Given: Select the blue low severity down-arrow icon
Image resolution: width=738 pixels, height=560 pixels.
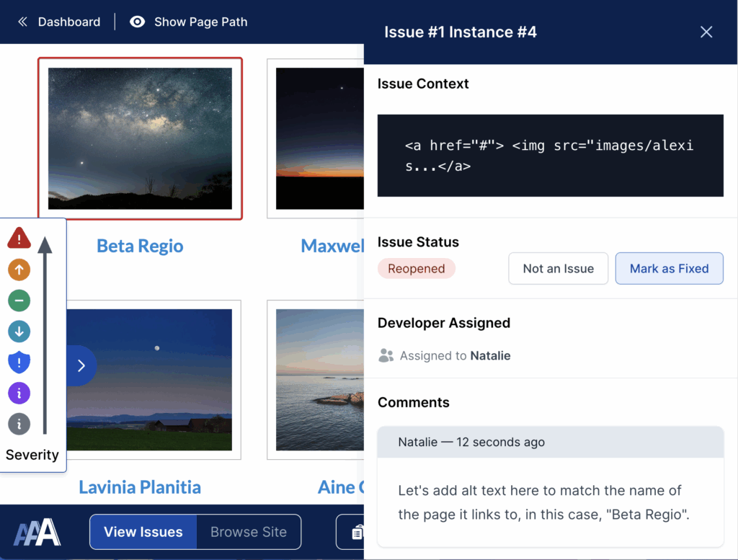Looking at the screenshot, I should point(19,331).
